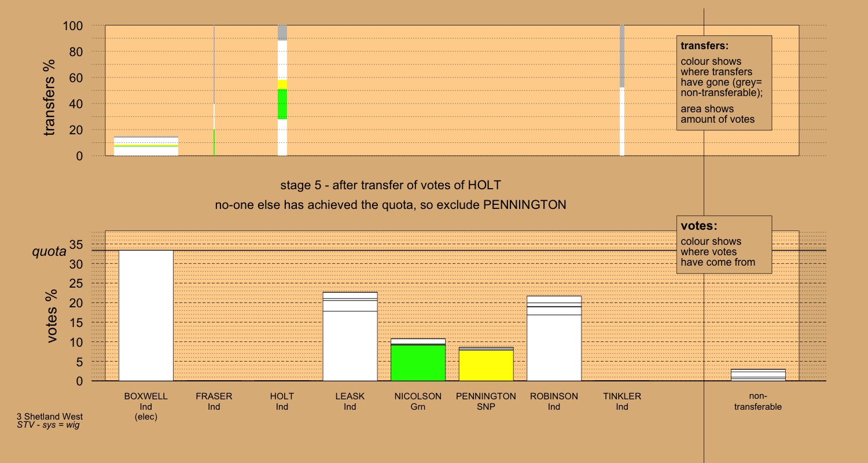Click the BOXWELL votes bar
868x463 pixels.
146,315
